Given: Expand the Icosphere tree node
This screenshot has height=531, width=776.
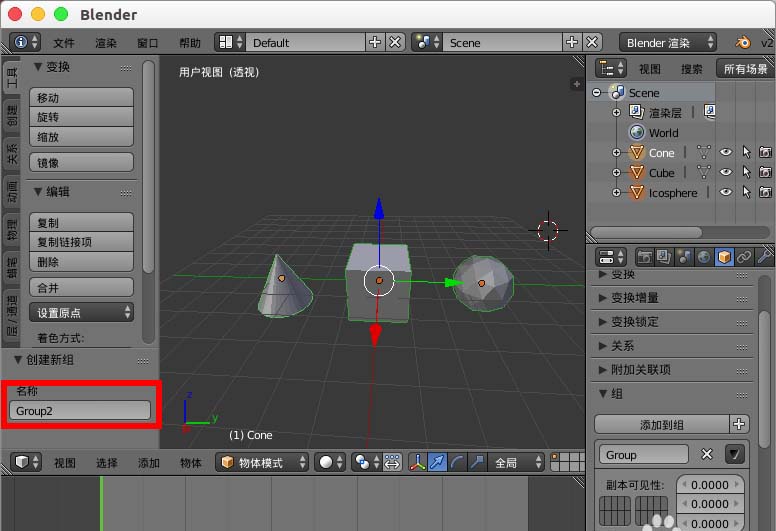Looking at the screenshot, I should click(x=617, y=192).
